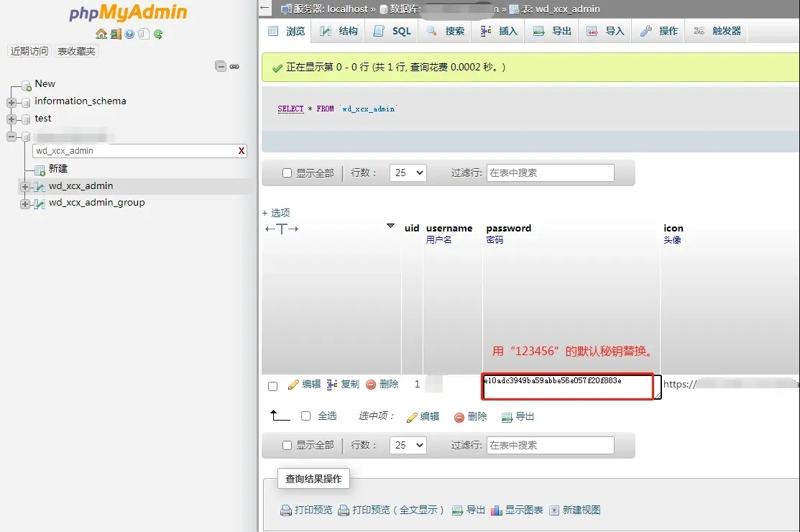Click the + 选项 options link

tap(276, 213)
